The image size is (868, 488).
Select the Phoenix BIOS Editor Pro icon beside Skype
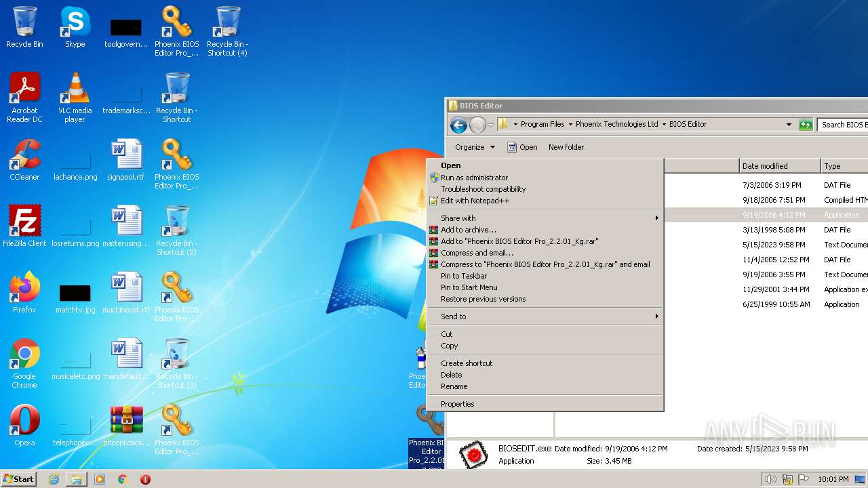coord(176,31)
